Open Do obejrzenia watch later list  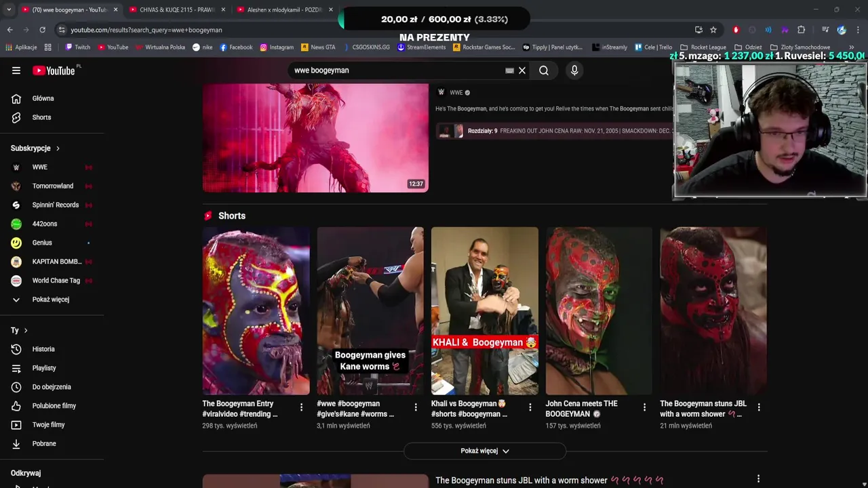click(52, 387)
